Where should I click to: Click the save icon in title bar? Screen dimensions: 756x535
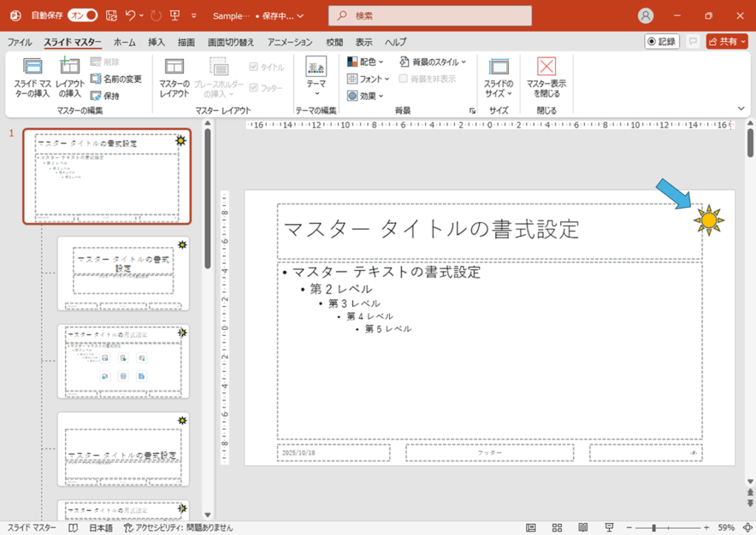[x=111, y=15]
